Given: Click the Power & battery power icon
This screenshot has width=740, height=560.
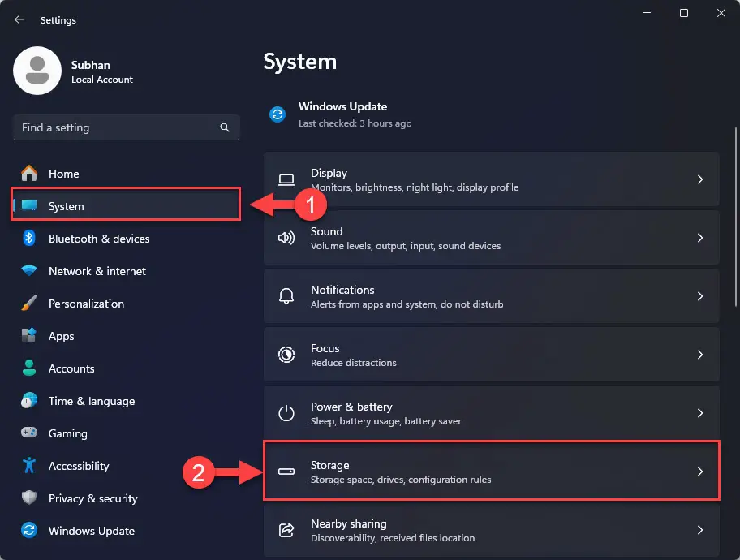Looking at the screenshot, I should [x=286, y=413].
